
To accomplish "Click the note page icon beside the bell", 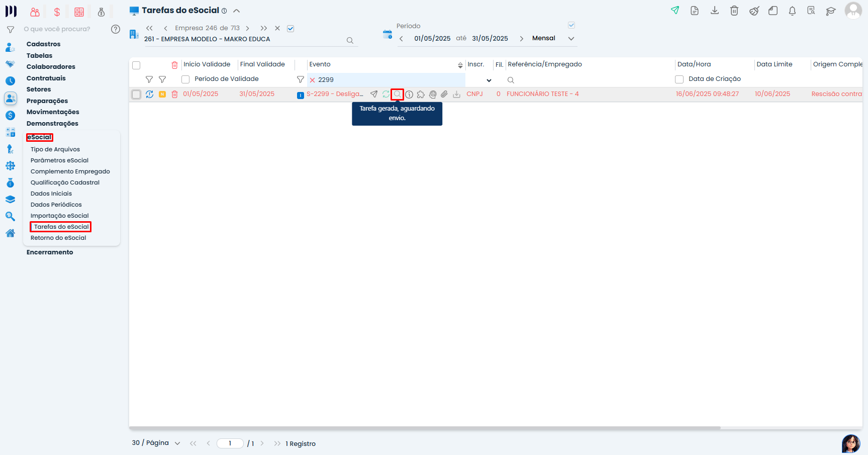I will coord(773,11).
